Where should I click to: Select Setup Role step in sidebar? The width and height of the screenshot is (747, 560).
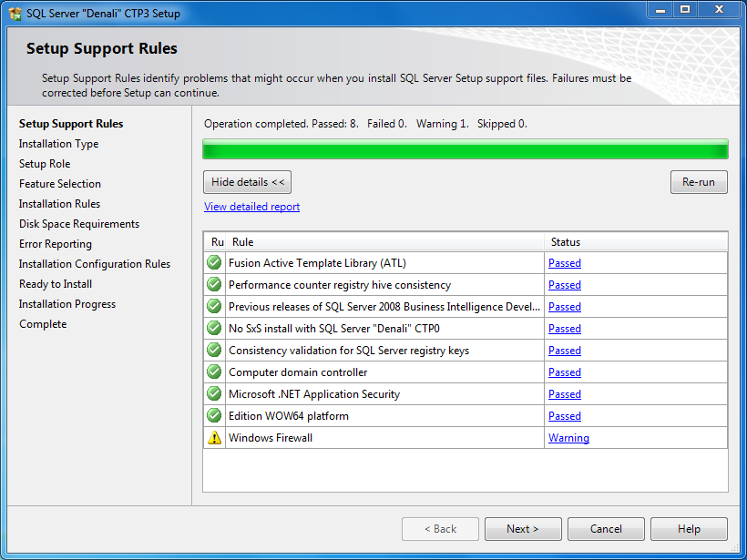tap(45, 164)
